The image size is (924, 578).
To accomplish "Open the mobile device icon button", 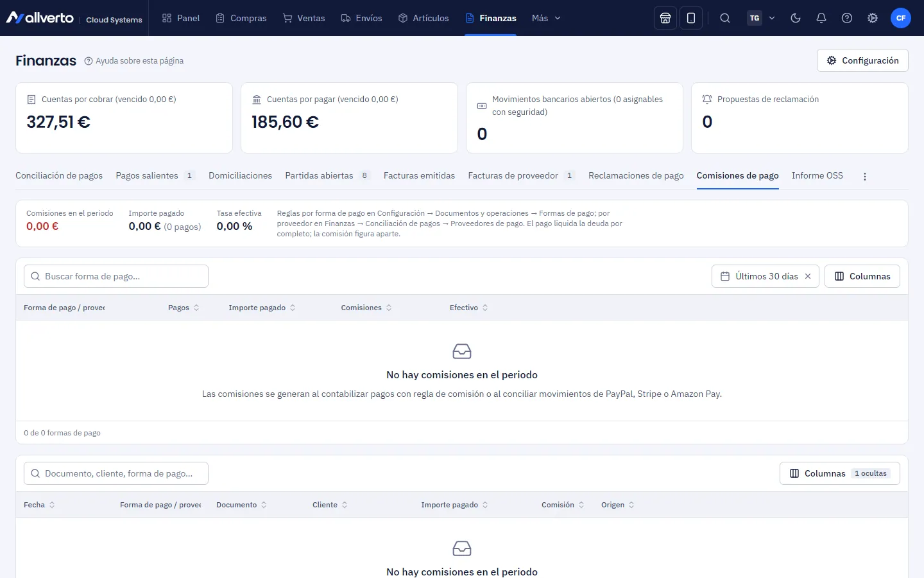I will [691, 18].
